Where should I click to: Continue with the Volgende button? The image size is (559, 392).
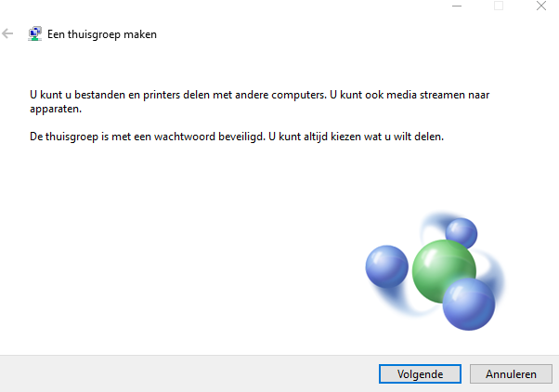click(420, 373)
